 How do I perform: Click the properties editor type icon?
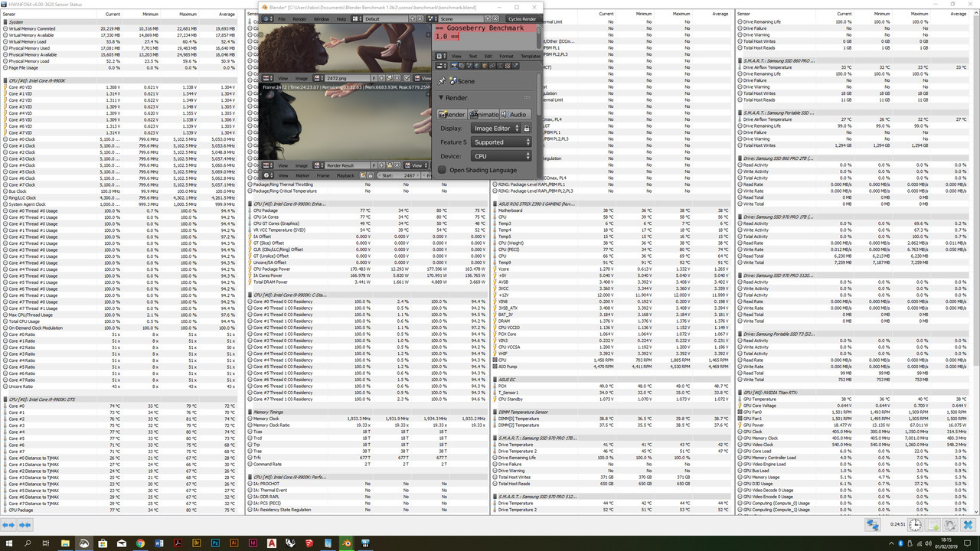point(442,66)
